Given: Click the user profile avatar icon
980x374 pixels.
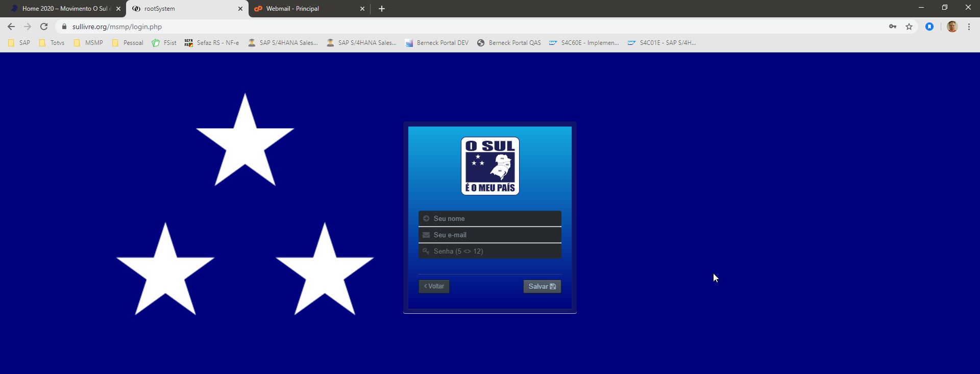Looking at the screenshot, I should click(x=952, y=27).
